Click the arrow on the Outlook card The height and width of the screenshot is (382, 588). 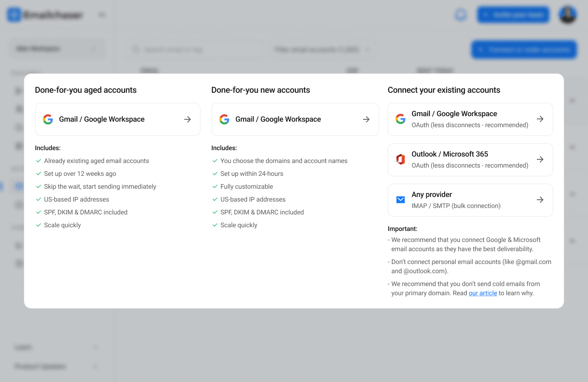click(540, 159)
